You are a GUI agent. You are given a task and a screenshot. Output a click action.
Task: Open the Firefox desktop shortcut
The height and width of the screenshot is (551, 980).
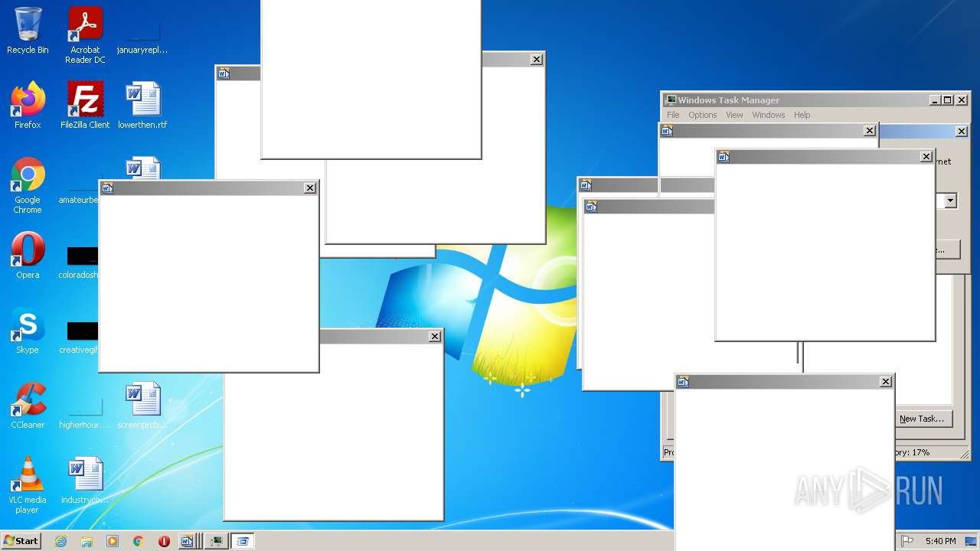click(28, 105)
